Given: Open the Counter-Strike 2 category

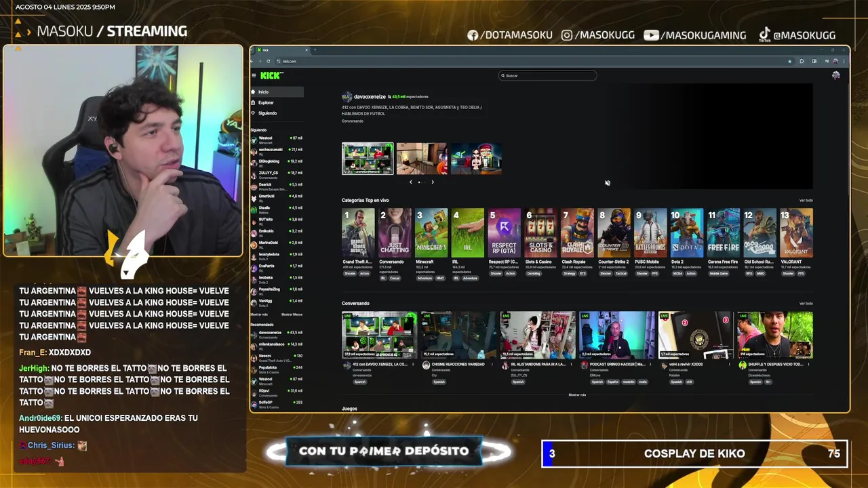Looking at the screenshot, I should pos(614,233).
